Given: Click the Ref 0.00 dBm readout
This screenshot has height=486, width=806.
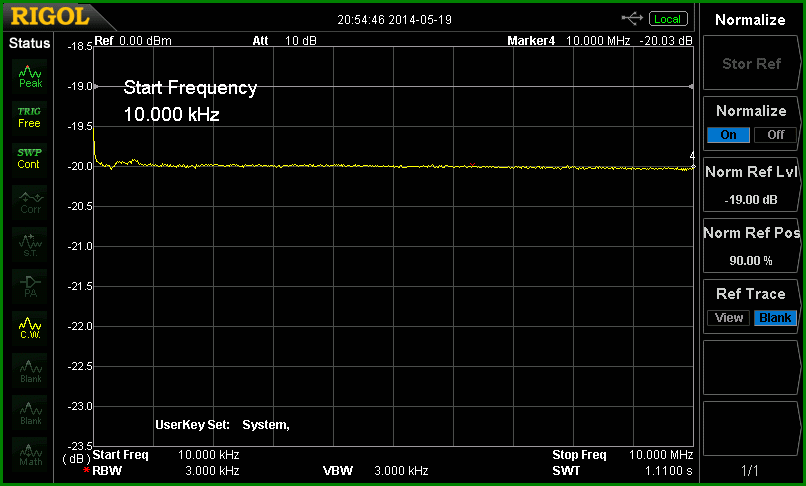Looking at the screenshot, I should (x=133, y=41).
